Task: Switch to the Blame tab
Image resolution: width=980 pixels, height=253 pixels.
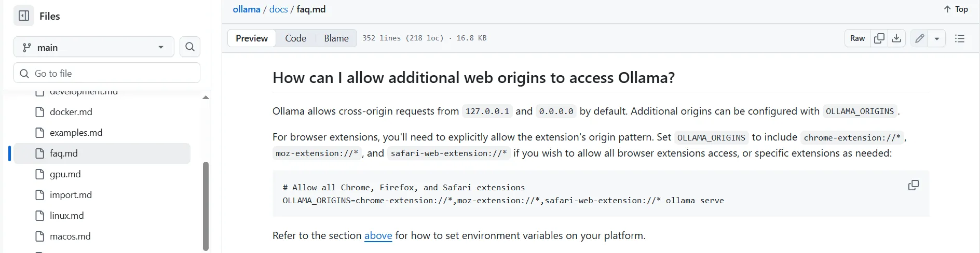Action: 336,38
